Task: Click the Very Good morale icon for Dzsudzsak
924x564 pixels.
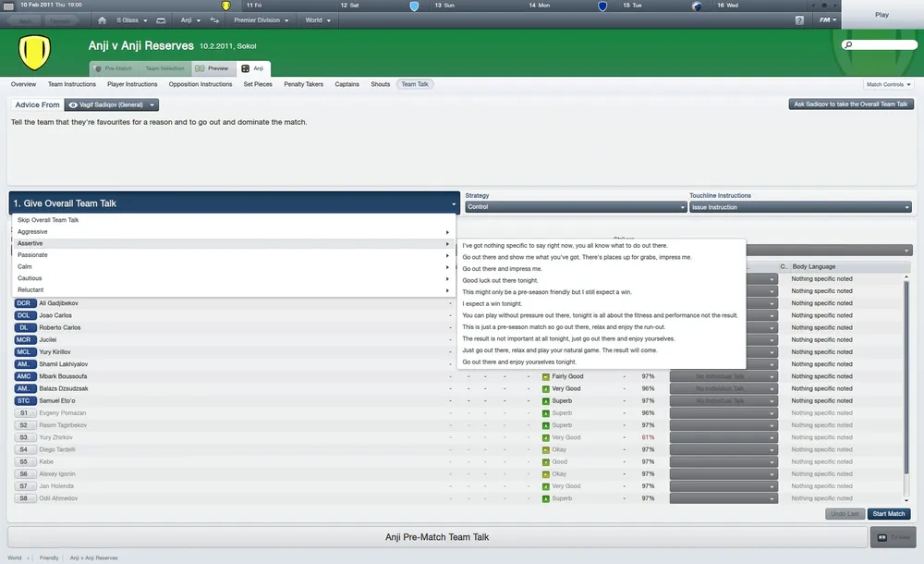Action: click(546, 388)
